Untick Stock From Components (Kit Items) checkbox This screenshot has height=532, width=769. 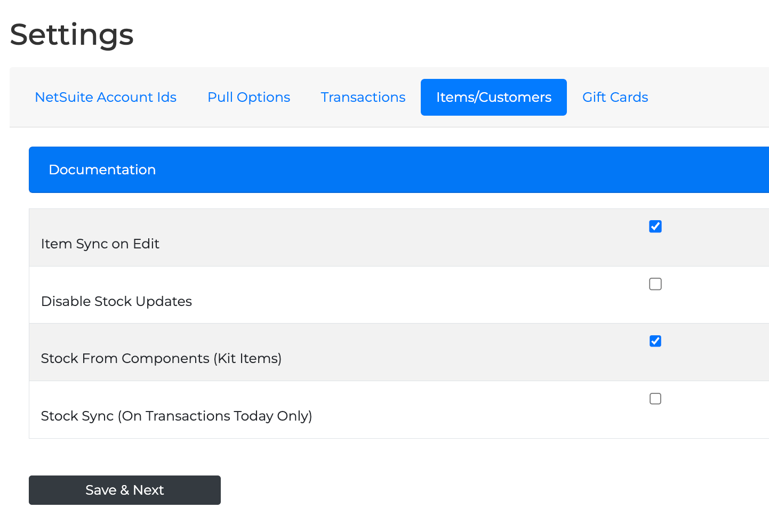click(x=655, y=341)
